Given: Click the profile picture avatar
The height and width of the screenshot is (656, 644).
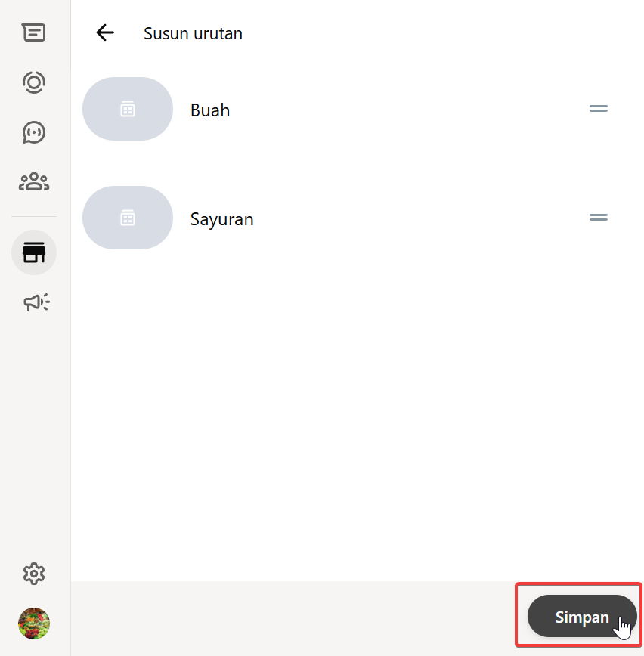Looking at the screenshot, I should coord(34,624).
